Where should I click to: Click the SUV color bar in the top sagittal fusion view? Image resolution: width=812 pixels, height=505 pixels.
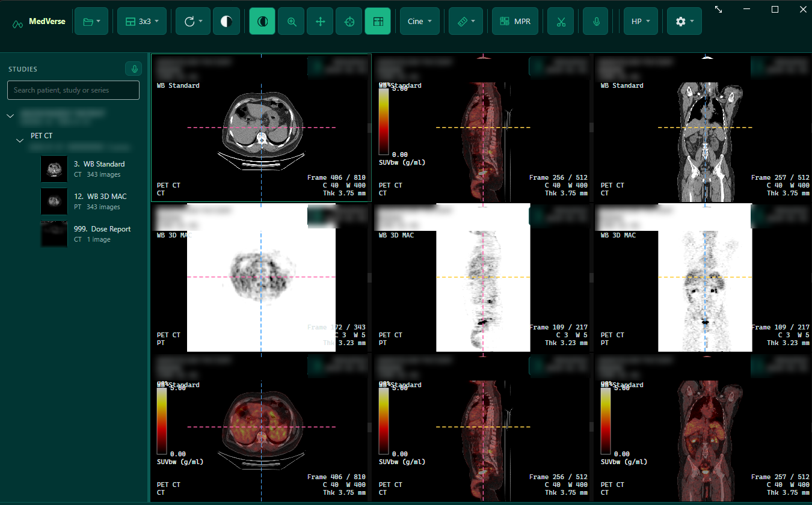tap(384, 121)
